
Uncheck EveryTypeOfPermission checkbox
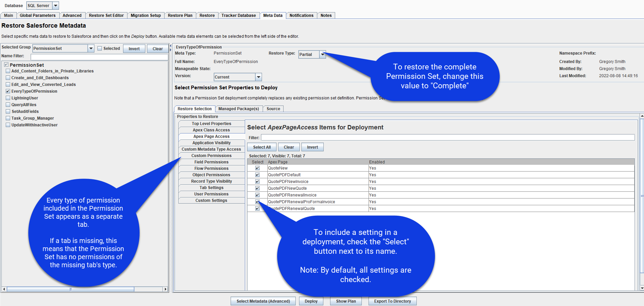click(x=8, y=91)
